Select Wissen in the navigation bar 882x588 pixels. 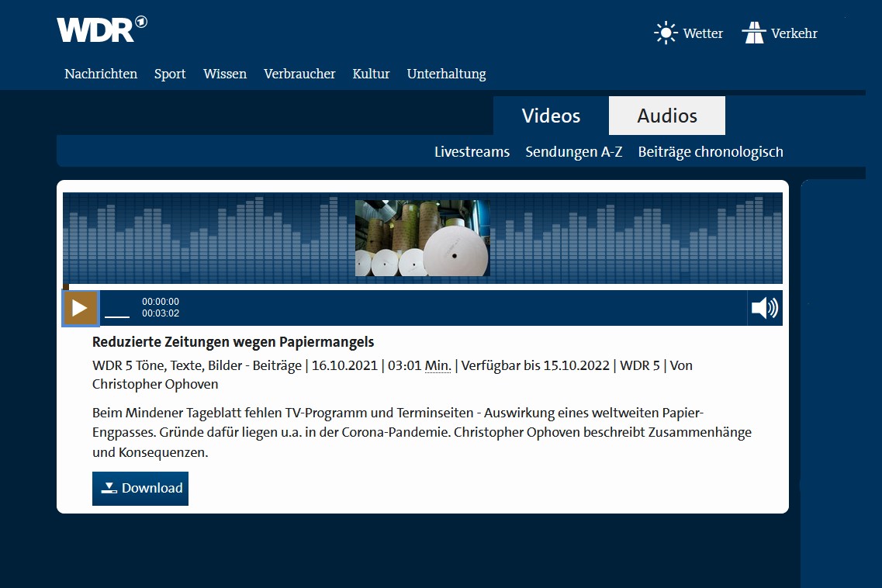(225, 74)
